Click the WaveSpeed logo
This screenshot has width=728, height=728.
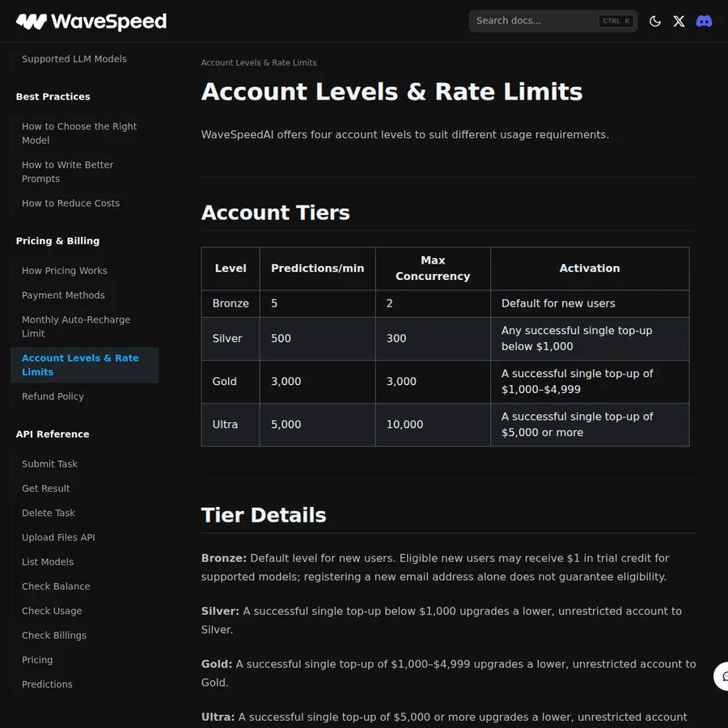[x=91, y=21]
